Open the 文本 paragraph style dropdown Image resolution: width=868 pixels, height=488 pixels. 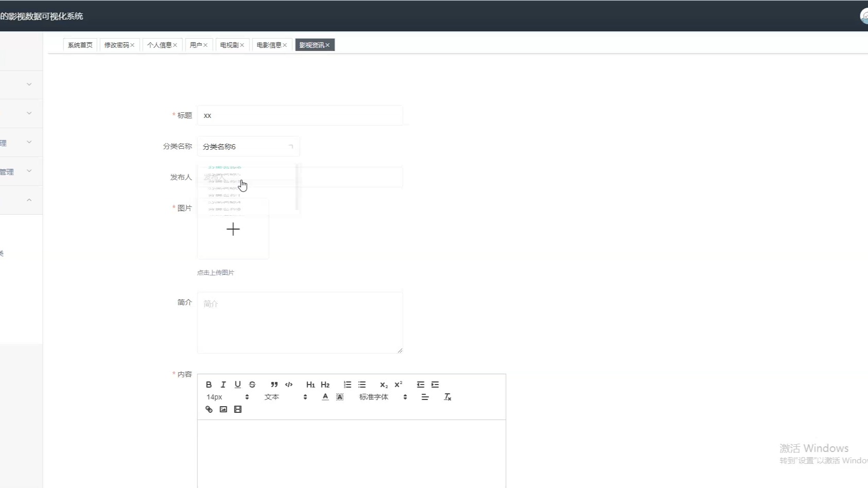[285, 397]
